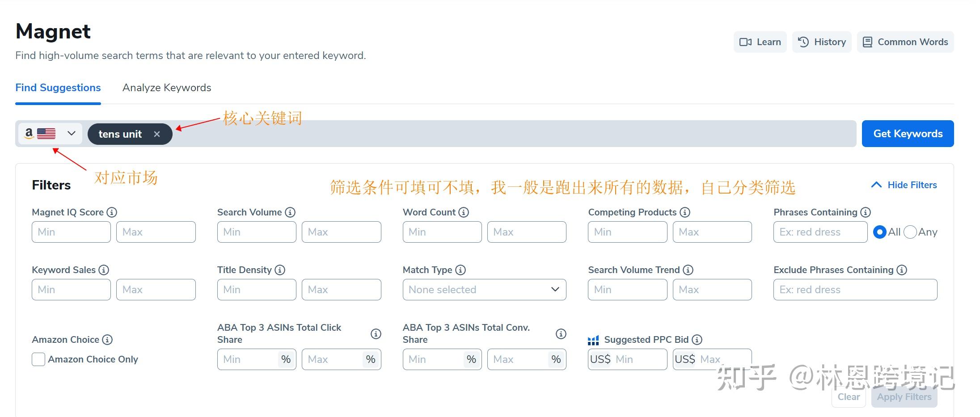Image resolution: width=980 pixels, height=417 pixels.
Task: Click the Get Keywords button
Action: 908,134
